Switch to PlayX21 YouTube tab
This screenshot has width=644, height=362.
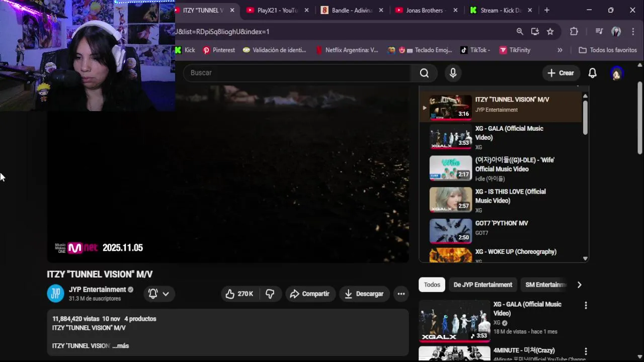point(277,10)
